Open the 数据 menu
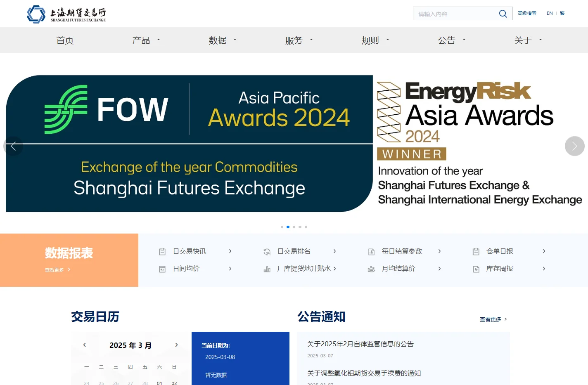The width and height of the screenshot is (588, 385). point(218,40)
